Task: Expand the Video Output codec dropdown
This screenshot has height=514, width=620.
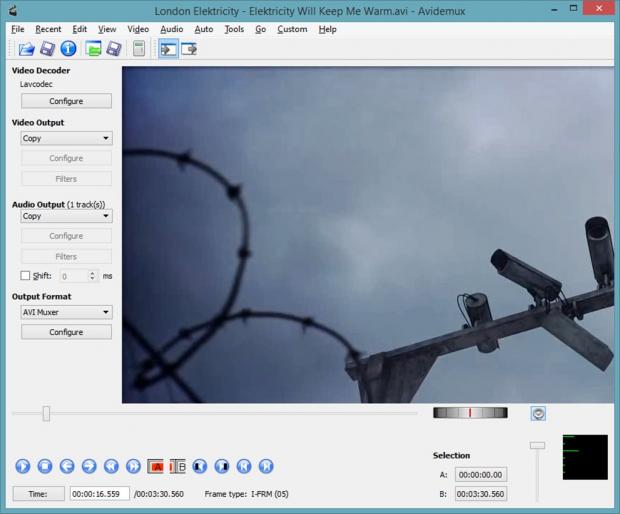Action: pos(66,139)
